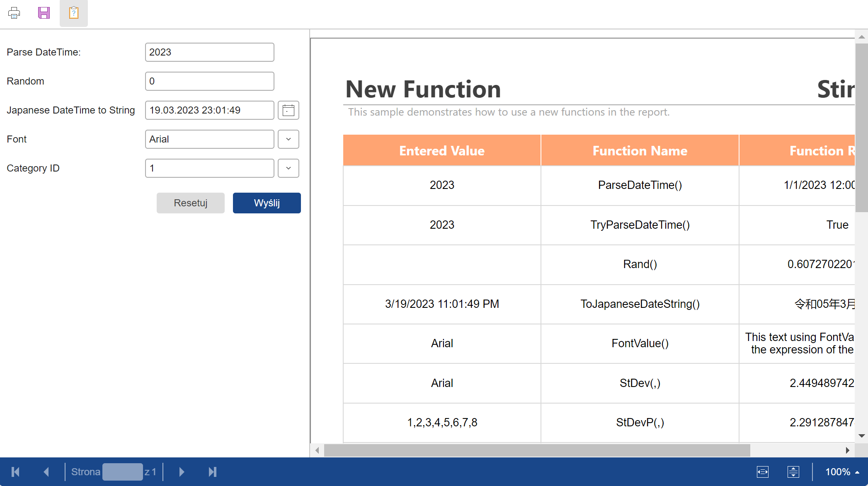Open the date picker calendar icon
The height and width of the screenshot is (486, 868).
coord(289,110)
